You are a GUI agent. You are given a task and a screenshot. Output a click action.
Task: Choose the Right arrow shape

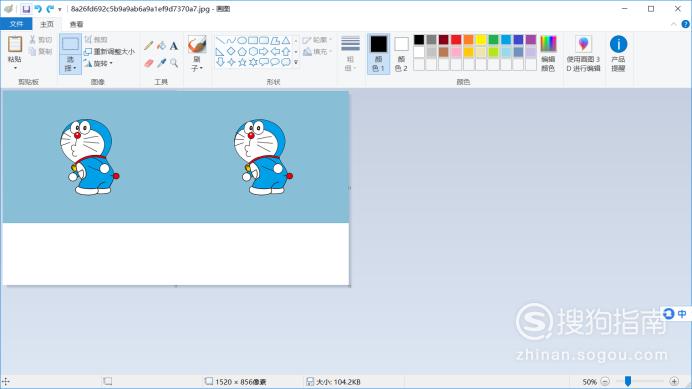pyautogui.click(x=264, y=52)
